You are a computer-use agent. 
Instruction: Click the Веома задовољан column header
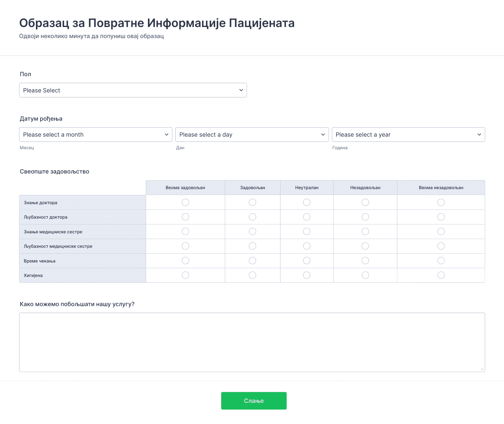[185, 188]
